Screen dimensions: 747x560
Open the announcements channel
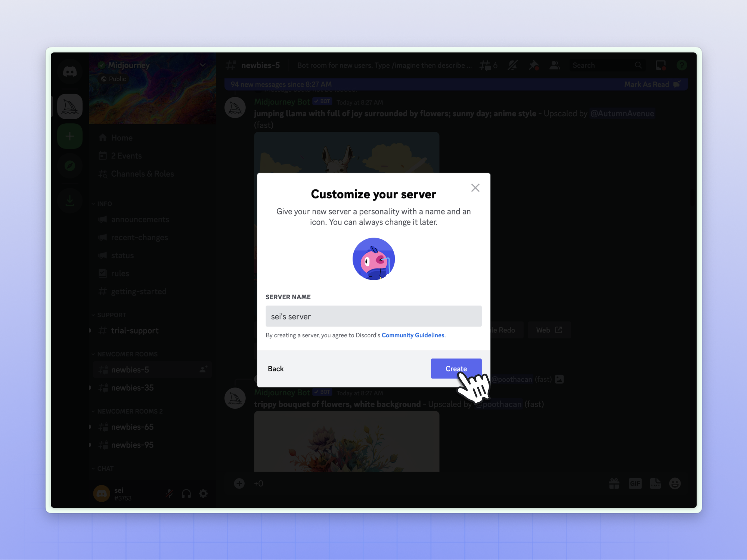click(x=140, y=220)
